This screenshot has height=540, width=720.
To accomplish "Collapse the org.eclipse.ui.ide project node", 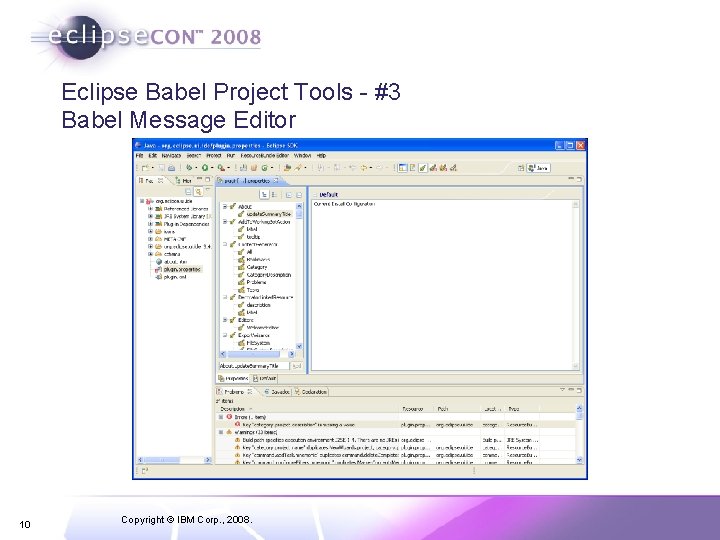I will (142, 201).
